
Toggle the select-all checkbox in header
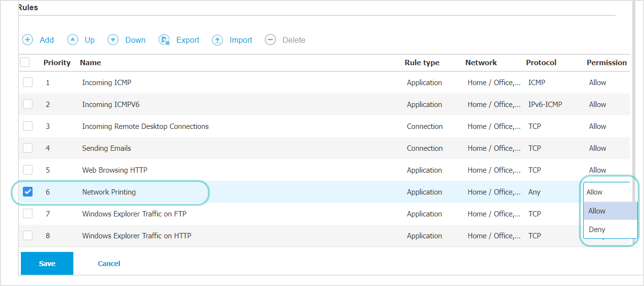pyautogui.click(x=25, y=62)
